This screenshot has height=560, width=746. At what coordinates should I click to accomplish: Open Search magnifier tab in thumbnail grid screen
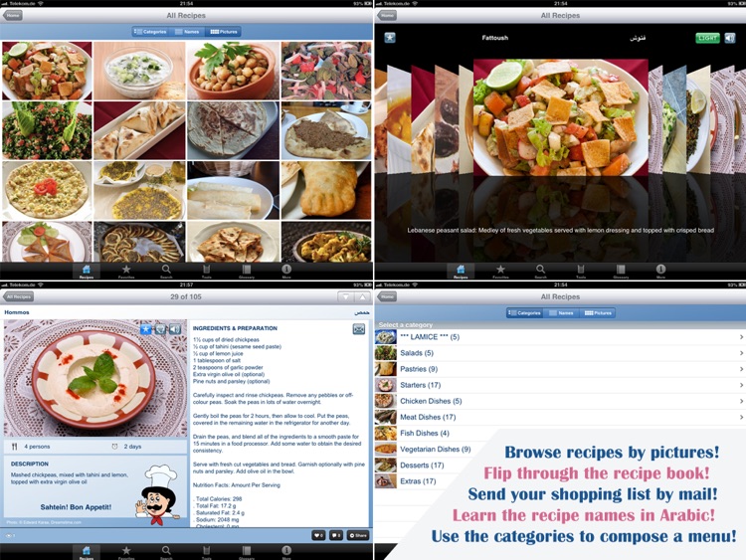point(166,272)
